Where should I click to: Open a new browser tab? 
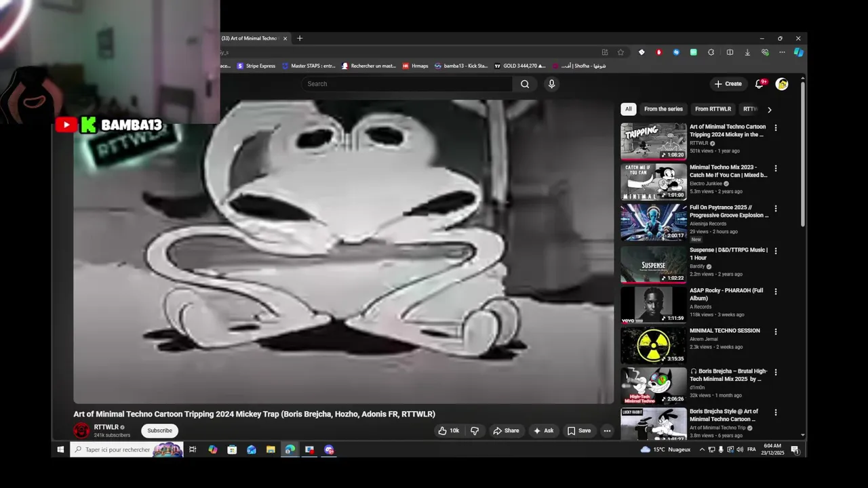pos(300,39)
